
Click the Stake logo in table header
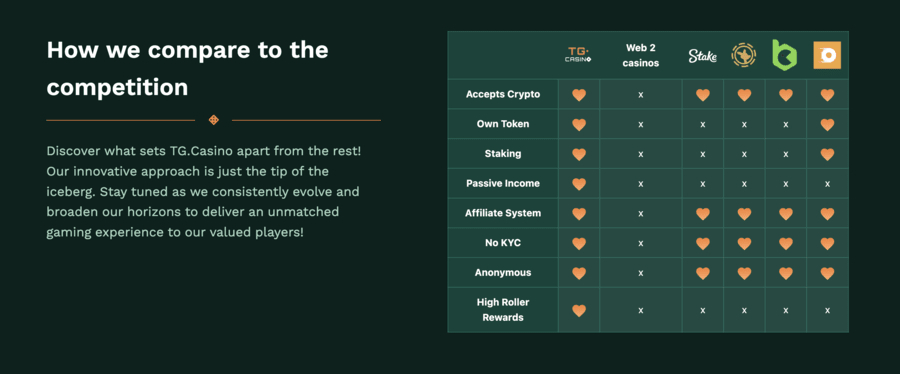(703, 56)
